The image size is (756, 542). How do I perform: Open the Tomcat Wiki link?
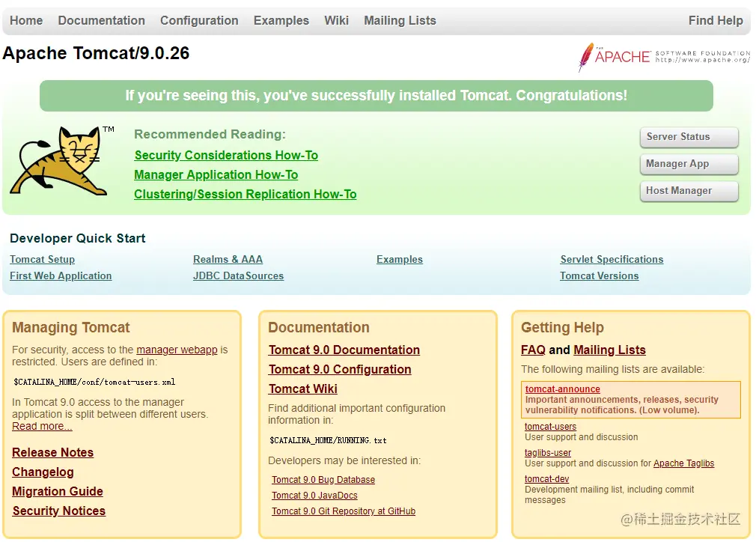303,389
